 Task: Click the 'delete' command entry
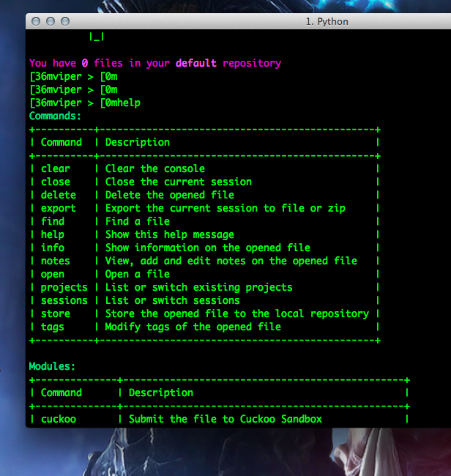pyautogui.click(x=59, y=195)
